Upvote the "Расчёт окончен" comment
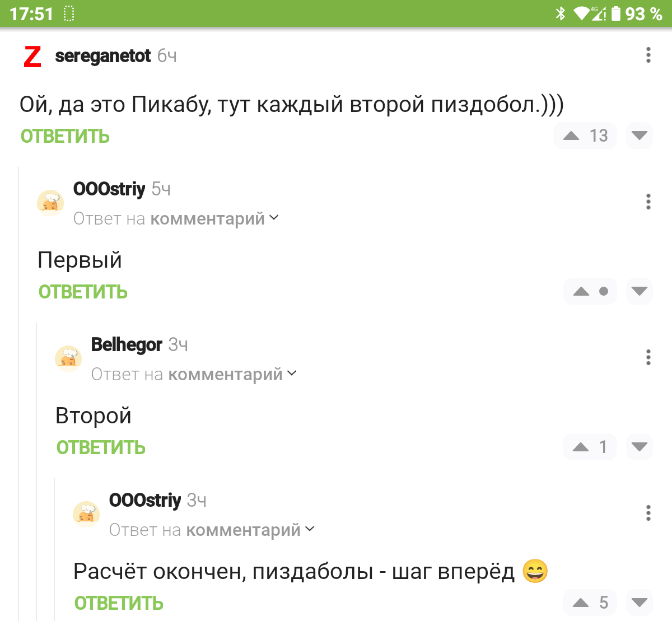This screenshot has height=621, width=672. pyautogui.click(x=581, y=603)
